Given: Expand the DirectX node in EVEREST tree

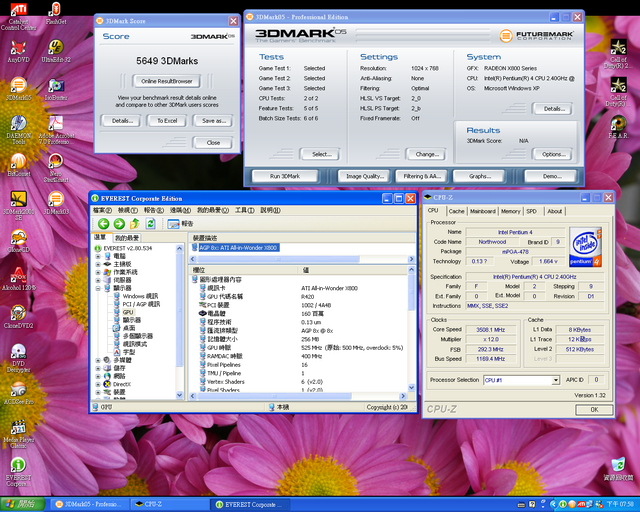Looking at the screenshot, I should point(98,384).
